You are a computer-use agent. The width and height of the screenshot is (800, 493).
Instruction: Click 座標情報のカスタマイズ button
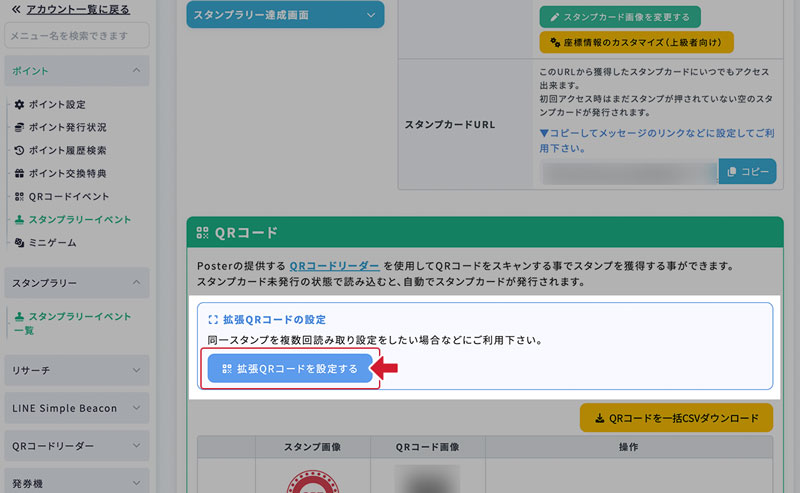tap(636, 43)
